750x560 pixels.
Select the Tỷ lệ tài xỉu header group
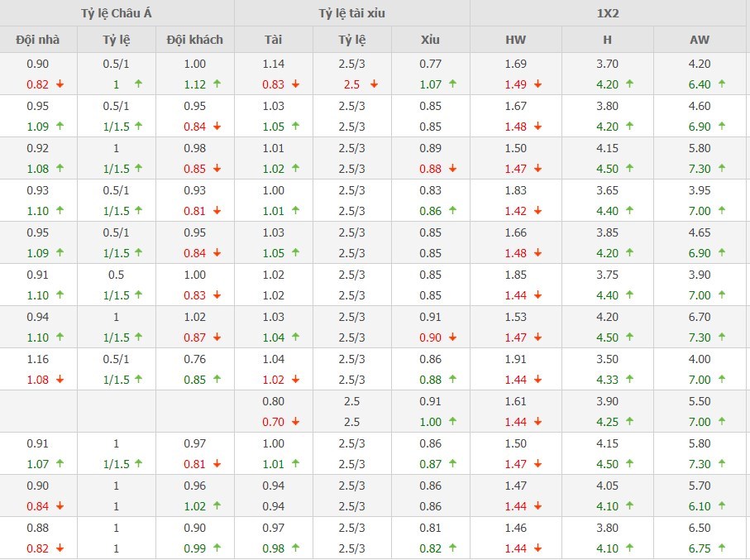pos(351,13)
